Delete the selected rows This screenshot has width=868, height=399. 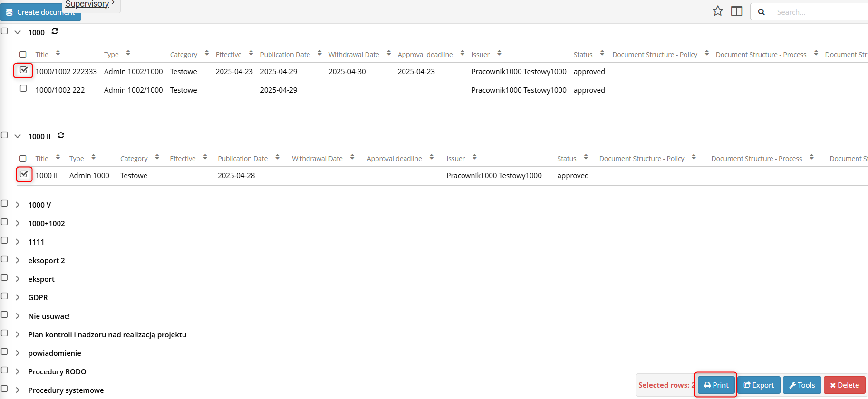pos(844,385)
